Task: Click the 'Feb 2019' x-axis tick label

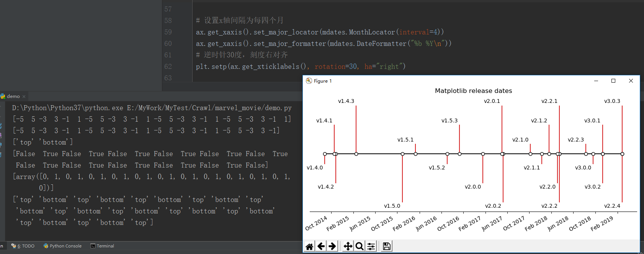Action: tap(602, 223)
